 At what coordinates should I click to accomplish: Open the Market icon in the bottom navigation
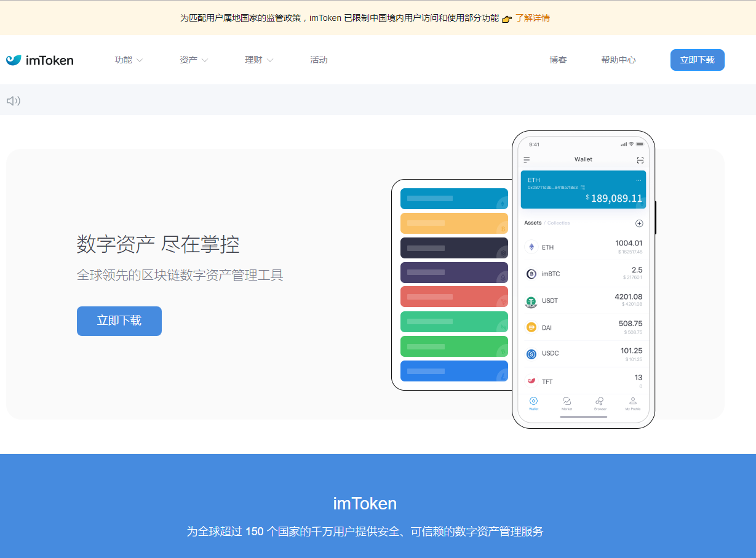tap(567, 403)
